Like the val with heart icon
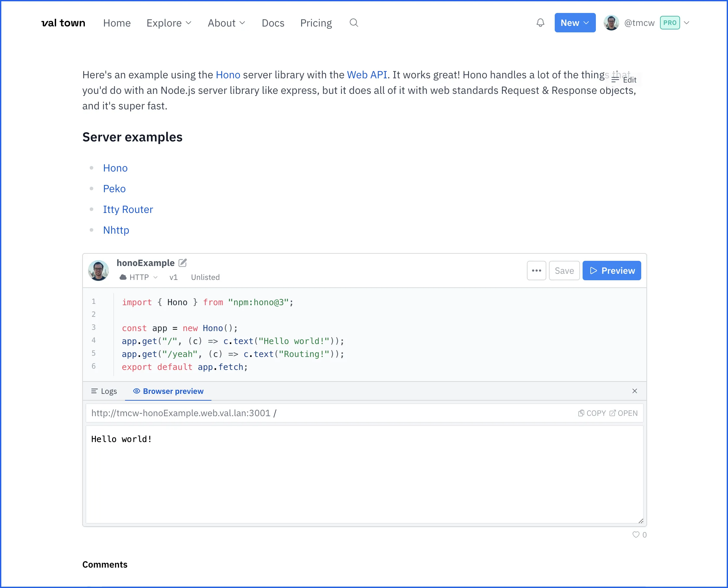 click(x=636, y=535)
